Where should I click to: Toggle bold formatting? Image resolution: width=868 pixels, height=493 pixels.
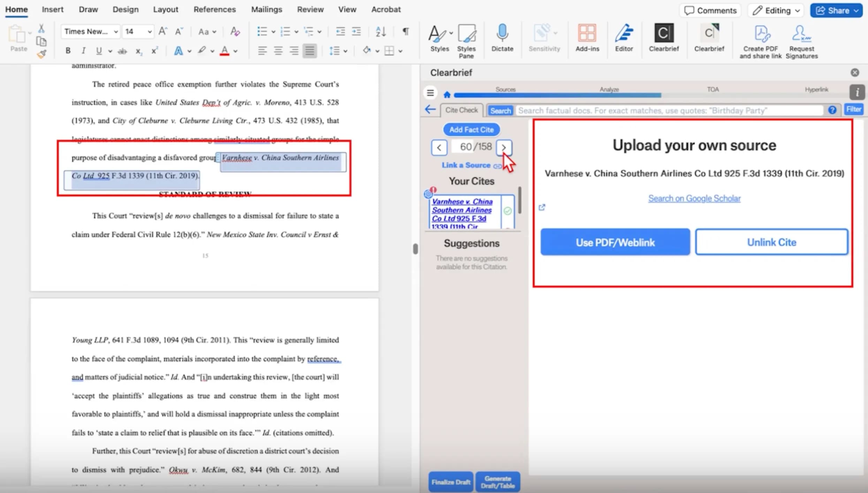68,51
